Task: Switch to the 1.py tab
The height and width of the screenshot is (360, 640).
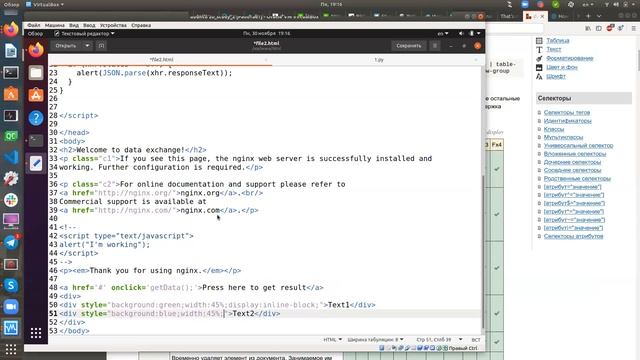Action: [x=379, y=60]
